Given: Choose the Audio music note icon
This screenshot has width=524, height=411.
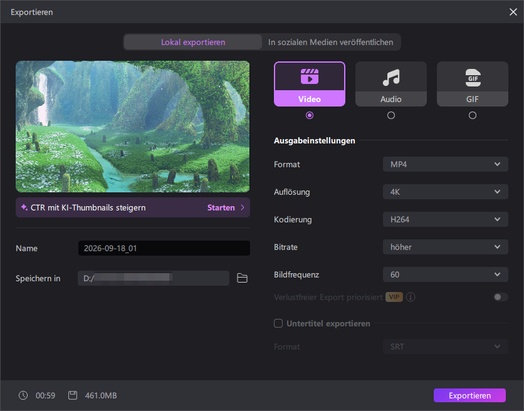Looking at the screenshot, I should pyautogui.click(x=391, y=77).
